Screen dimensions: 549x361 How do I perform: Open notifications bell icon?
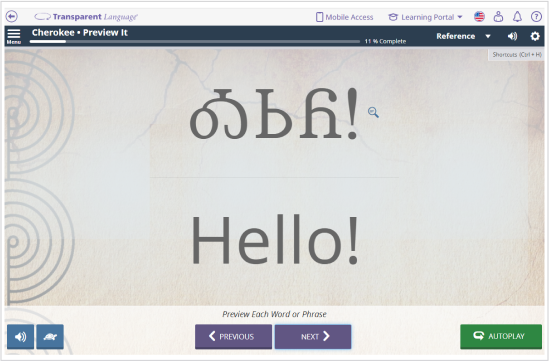pyautogui.click(x=517, y=16)
